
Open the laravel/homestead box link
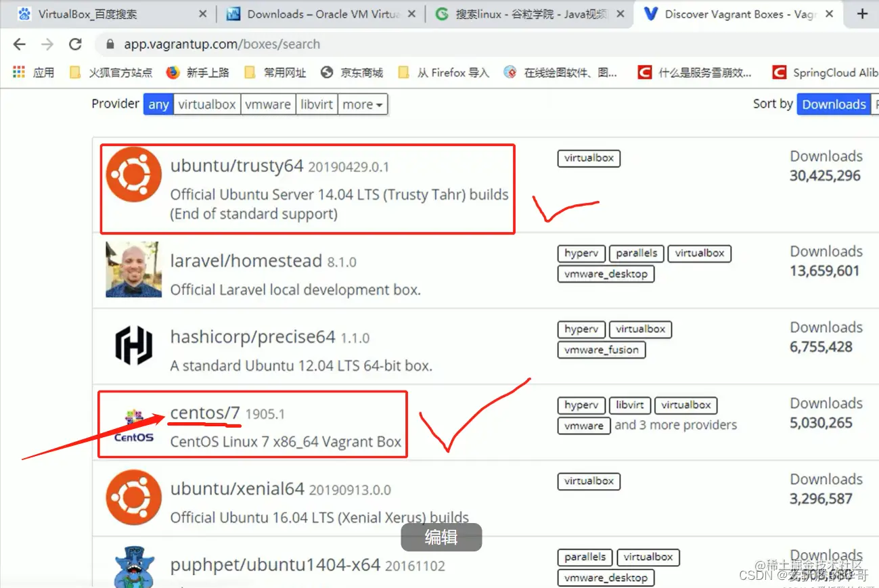[x=246, y=261]
